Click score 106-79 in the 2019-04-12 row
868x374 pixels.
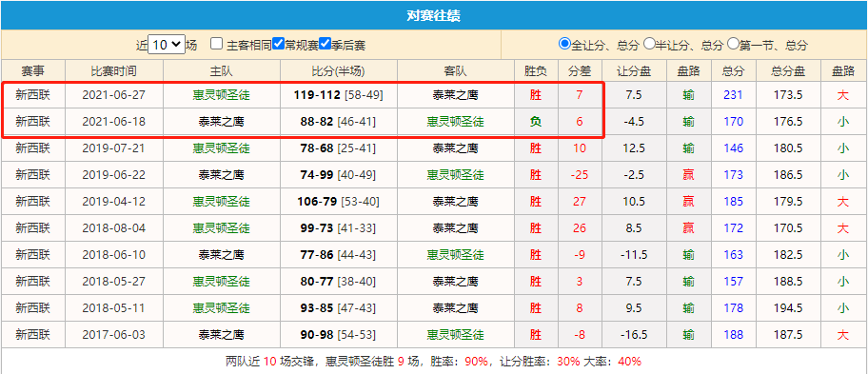[x=317, y=202]
